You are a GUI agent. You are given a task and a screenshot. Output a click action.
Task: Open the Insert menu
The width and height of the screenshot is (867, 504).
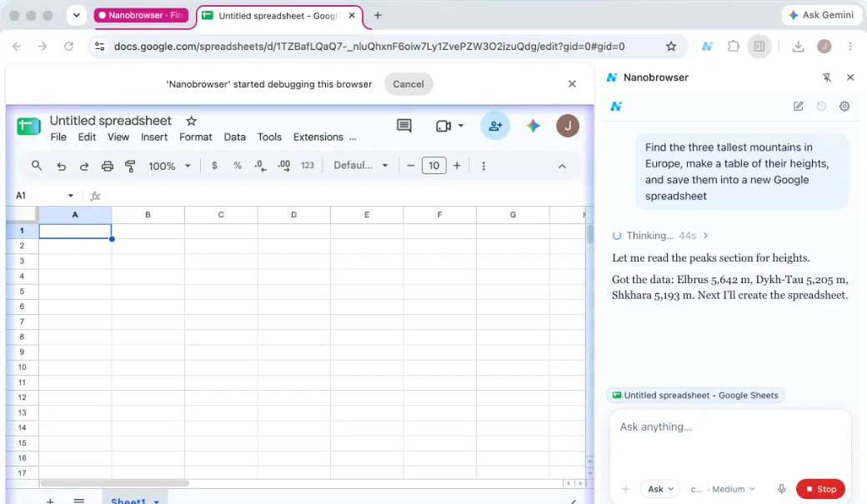(x=153, y=137)
